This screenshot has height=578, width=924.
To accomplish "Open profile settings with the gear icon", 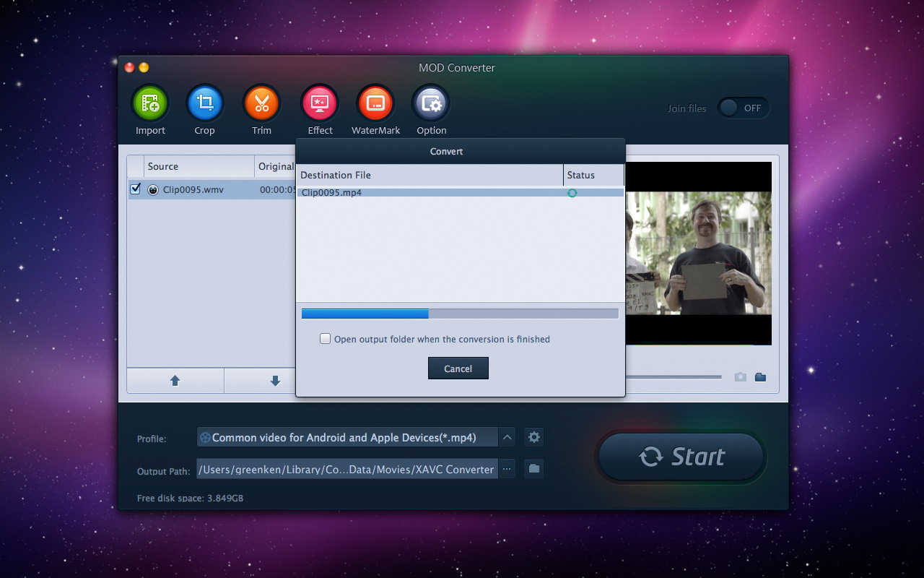I will [x=533, y=436].
